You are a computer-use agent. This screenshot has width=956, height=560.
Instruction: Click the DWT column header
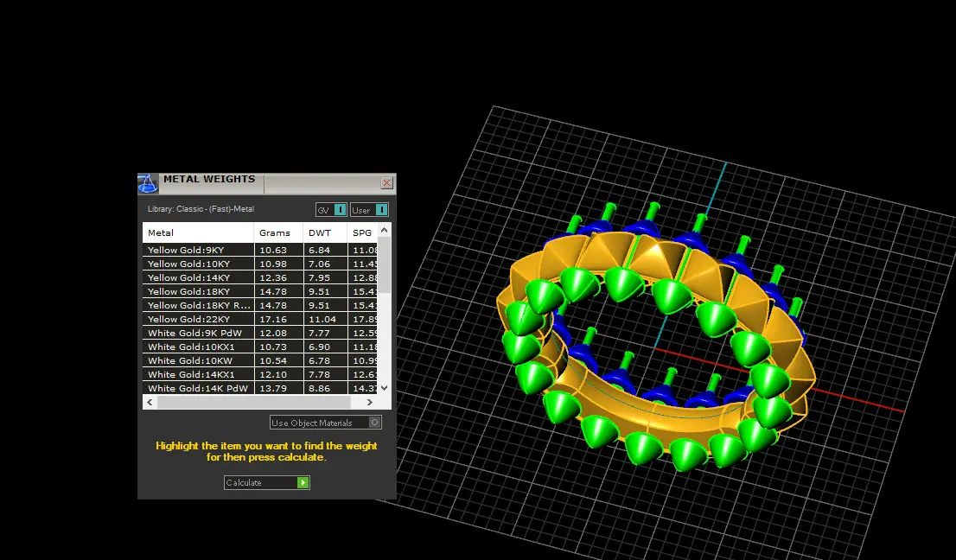pyautogui.click(x=325, y=232)
